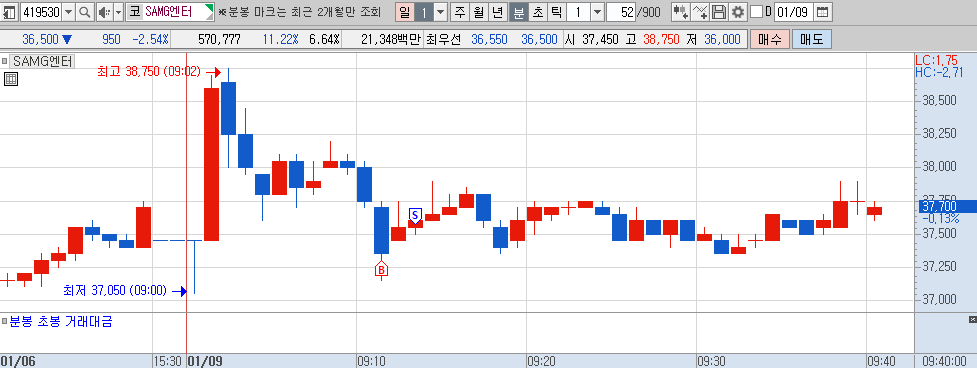Screen dimensions: 977x368
Task: Expand the stock code 419530 dropdown
Action: point(68,12)
